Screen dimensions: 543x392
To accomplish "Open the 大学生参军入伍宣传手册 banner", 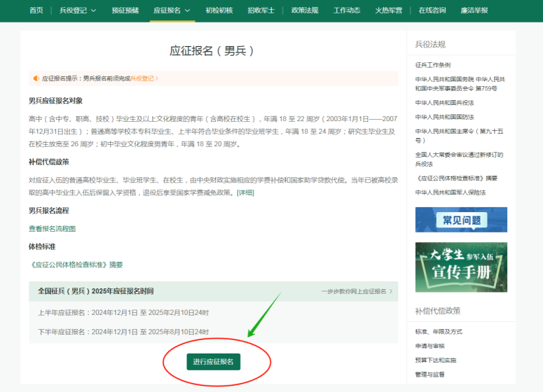I will [461, 267].
